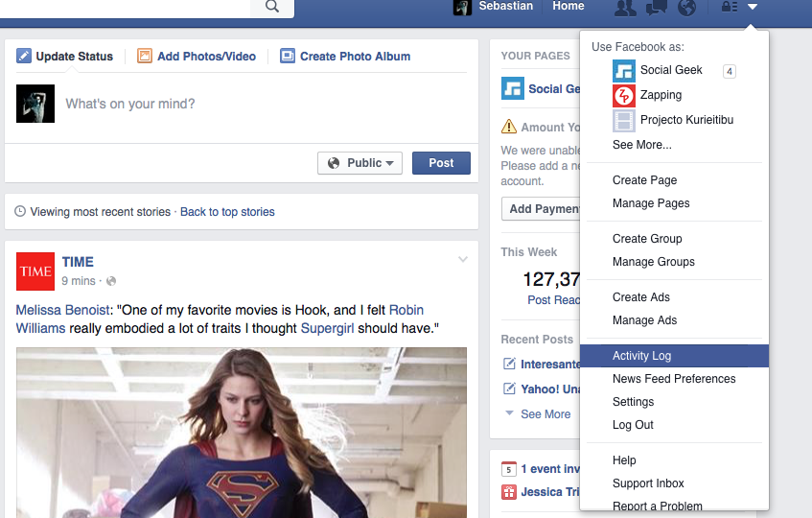Select Create Ads
The image size is (812, 518).
pyautogui.click(x=641, y=297)
